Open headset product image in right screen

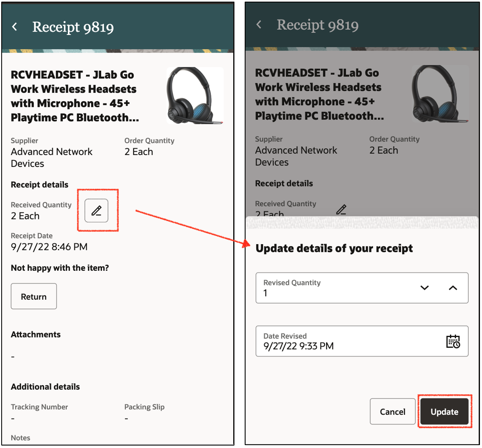(x=440, y=94)
